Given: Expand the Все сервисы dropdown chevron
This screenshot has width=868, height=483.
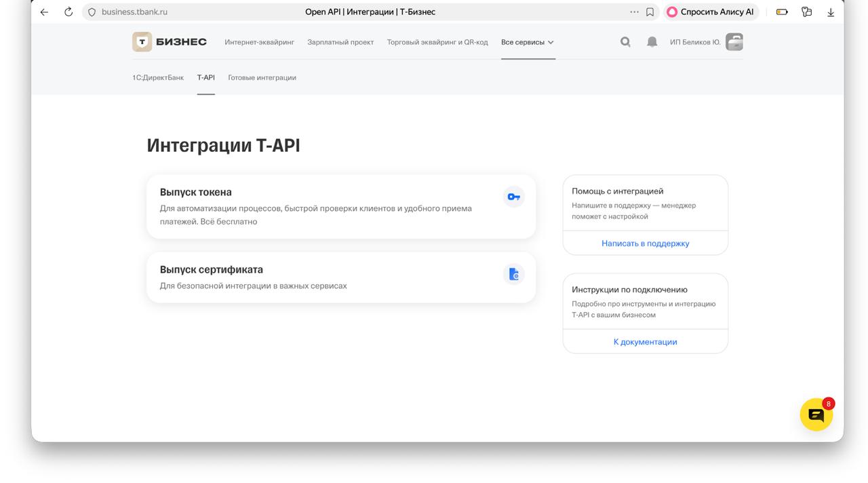Looking at the screenshot, I should coord(551,42).
